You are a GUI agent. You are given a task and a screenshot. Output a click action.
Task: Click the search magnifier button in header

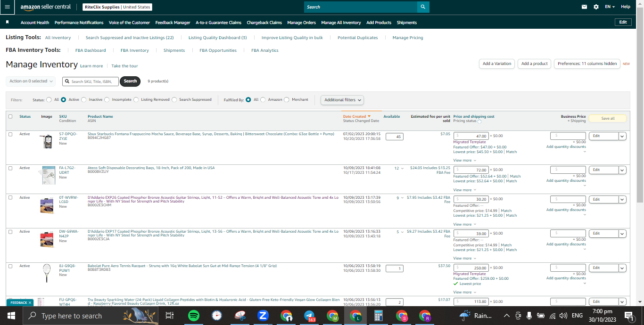click(423, 7)
